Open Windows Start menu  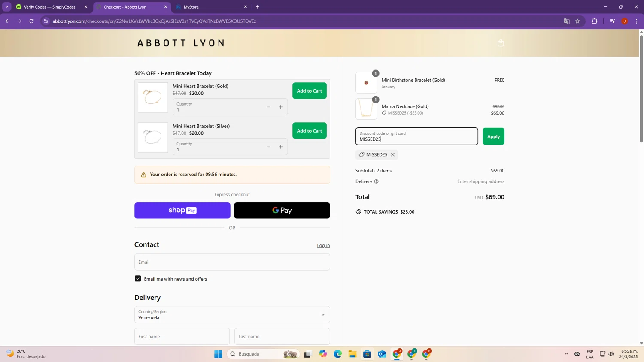point(218,354)
